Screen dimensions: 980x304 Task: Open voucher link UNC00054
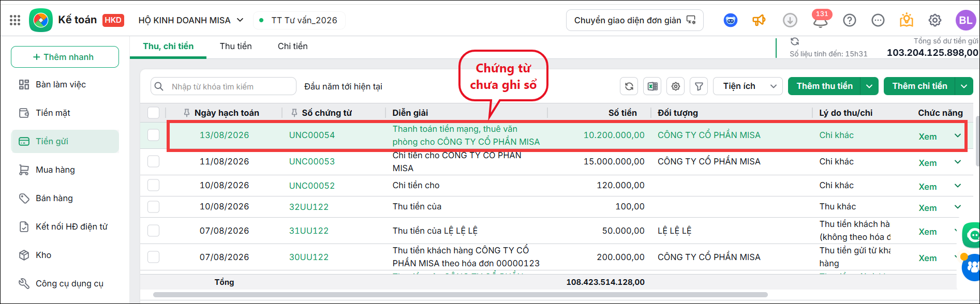pos(312,135)
